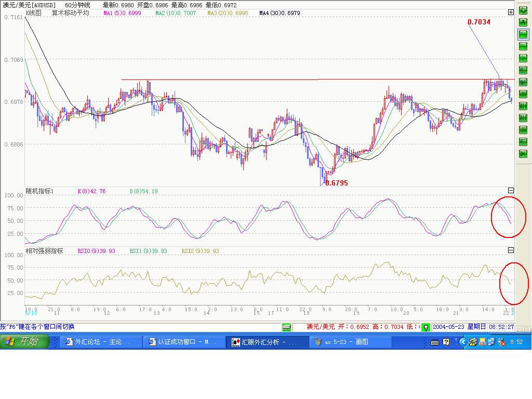The width and height of the screenshot is (532, 399).
Task: Click the RSI0 (9)39.93 label
Action: tap(96, 251)
